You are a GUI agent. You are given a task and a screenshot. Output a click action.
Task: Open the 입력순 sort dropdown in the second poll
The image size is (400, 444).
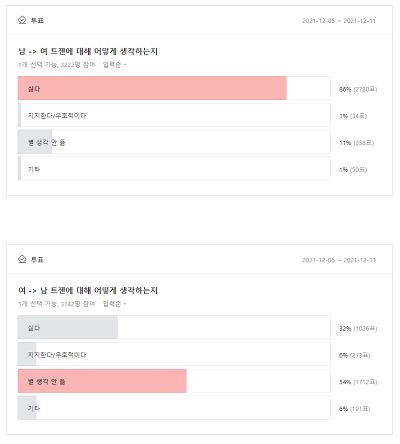click(x=114, y=304)
